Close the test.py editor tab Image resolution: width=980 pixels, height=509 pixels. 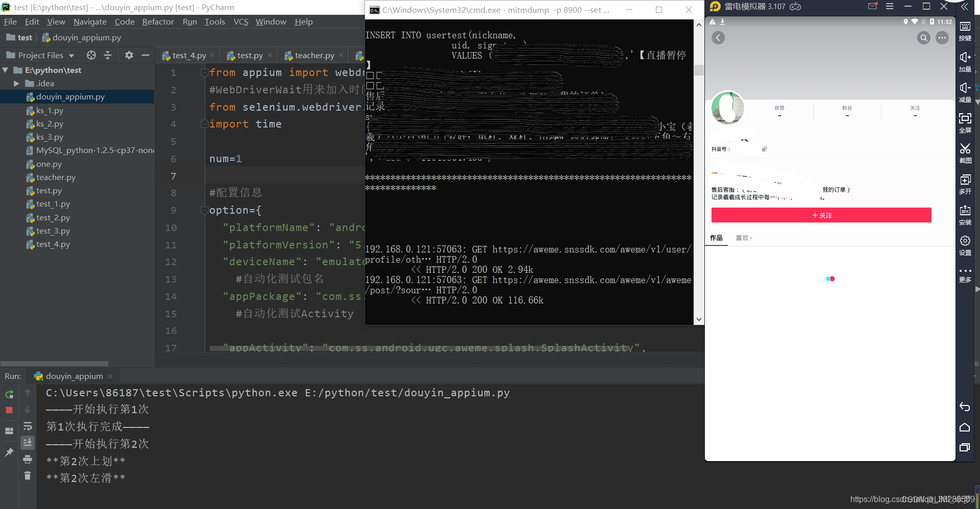click(x=270, y=55)
